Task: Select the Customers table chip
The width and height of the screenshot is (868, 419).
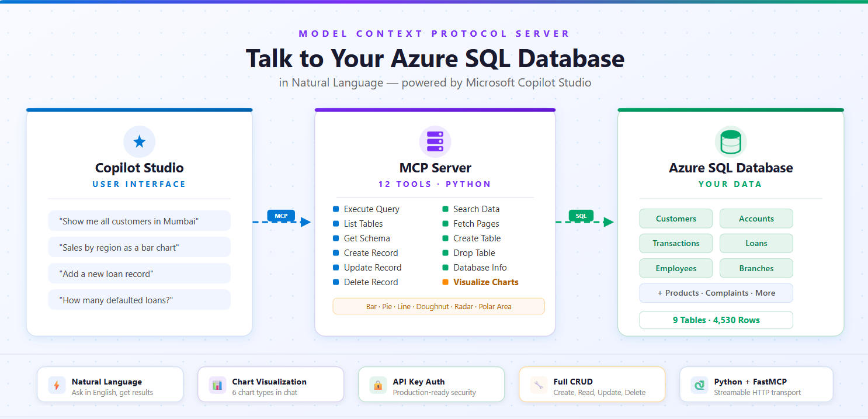Action: coord(676,219)
